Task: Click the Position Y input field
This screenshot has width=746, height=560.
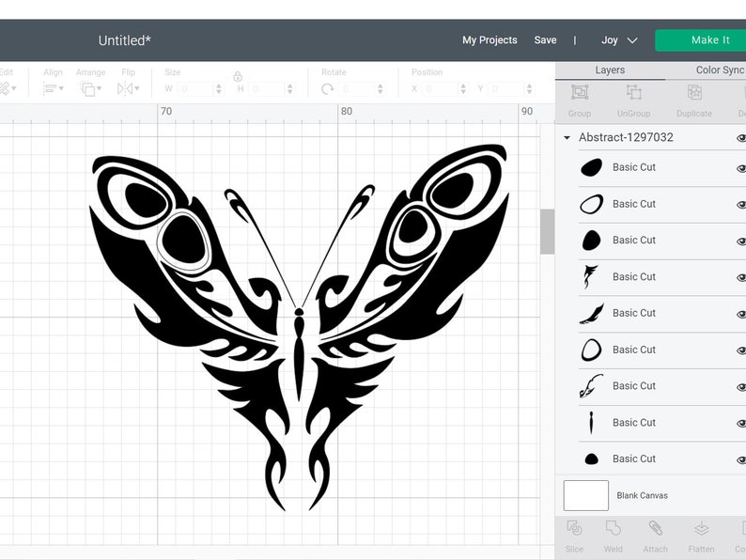Action: point(506,89)
